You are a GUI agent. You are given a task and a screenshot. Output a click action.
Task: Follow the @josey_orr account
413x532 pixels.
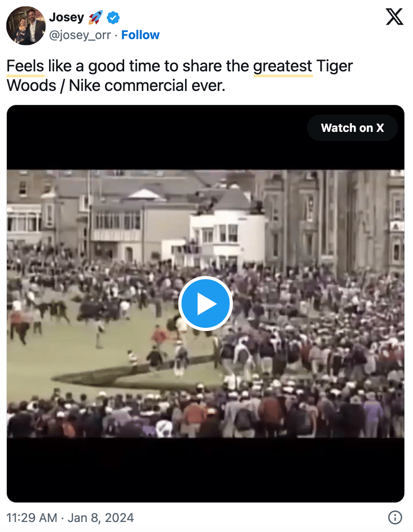(x=140, y=35)
